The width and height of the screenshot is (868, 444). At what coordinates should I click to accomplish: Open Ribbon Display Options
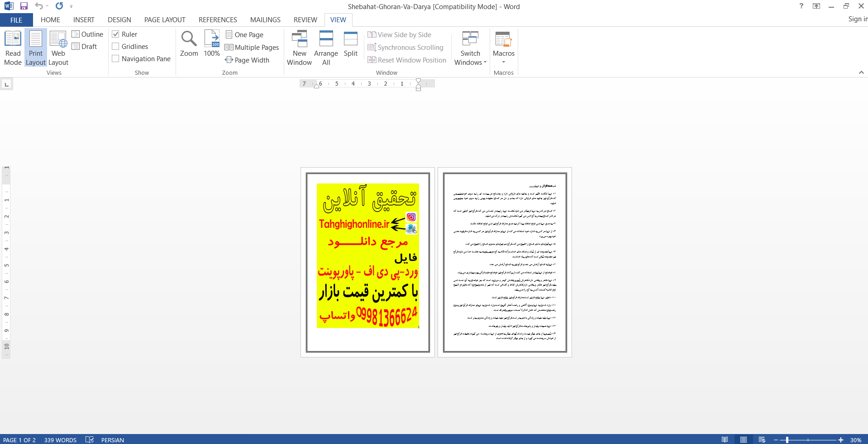pos(816,6)
